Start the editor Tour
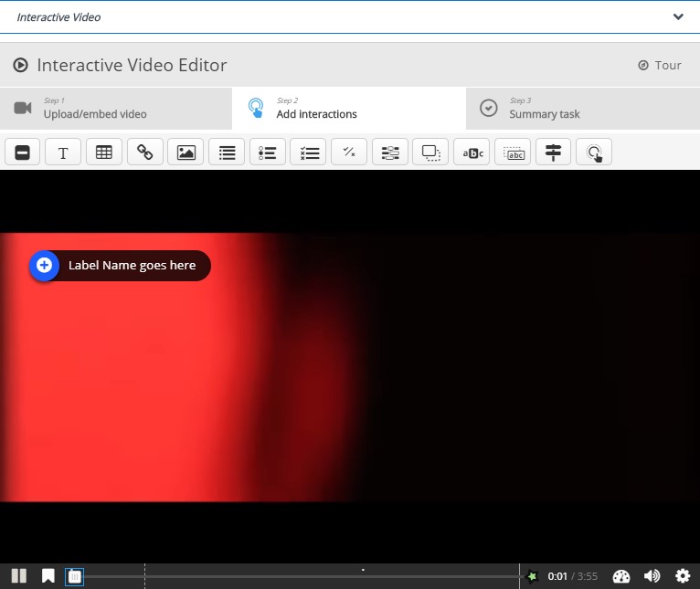 (x=659, y=66)
